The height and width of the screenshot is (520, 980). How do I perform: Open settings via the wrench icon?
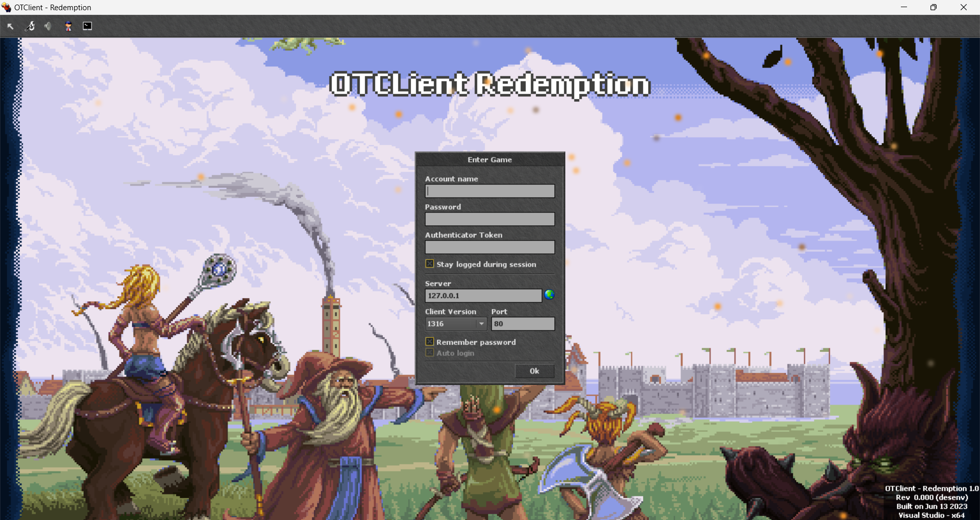coord(29,26)
